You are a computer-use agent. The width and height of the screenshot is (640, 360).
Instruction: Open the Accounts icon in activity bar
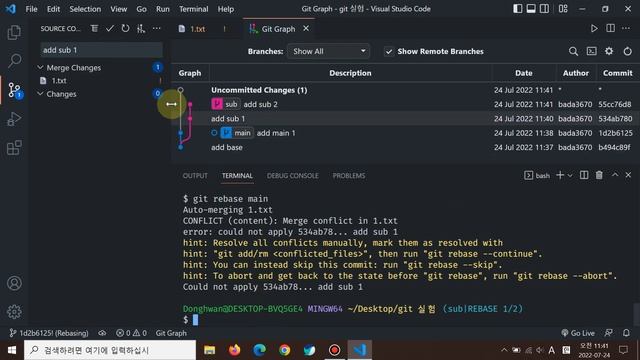point(14,283)
